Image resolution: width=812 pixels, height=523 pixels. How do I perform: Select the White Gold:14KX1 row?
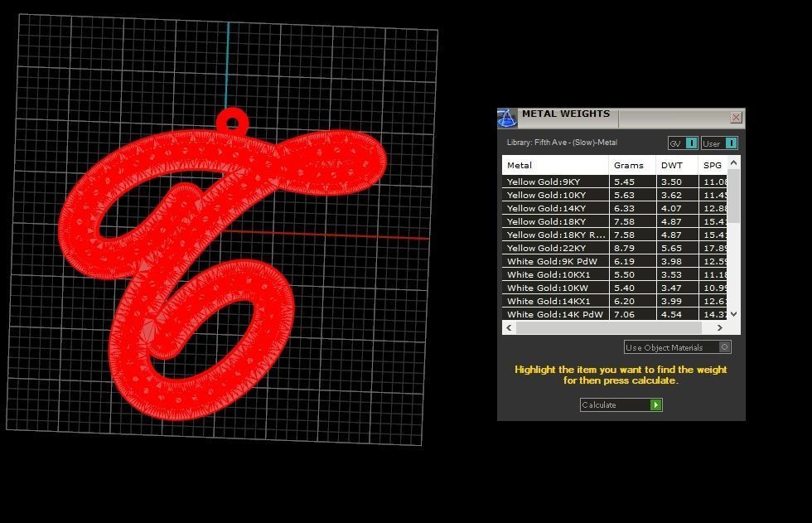(x=615, y=301)
